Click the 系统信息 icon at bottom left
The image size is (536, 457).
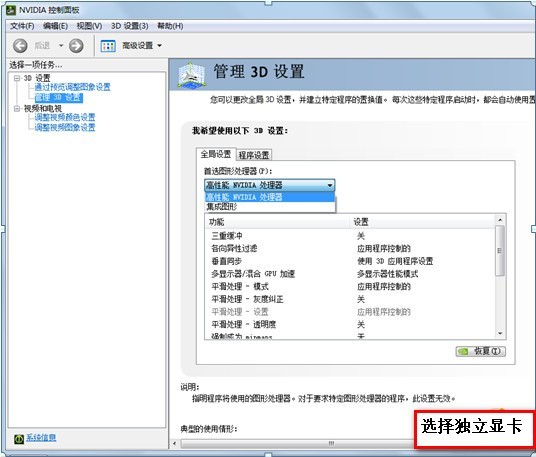point(19,439)
